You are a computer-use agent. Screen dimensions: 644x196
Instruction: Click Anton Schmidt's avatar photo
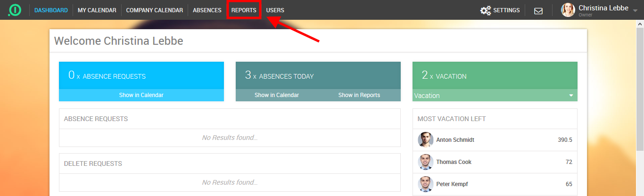[x=425, y=140]
